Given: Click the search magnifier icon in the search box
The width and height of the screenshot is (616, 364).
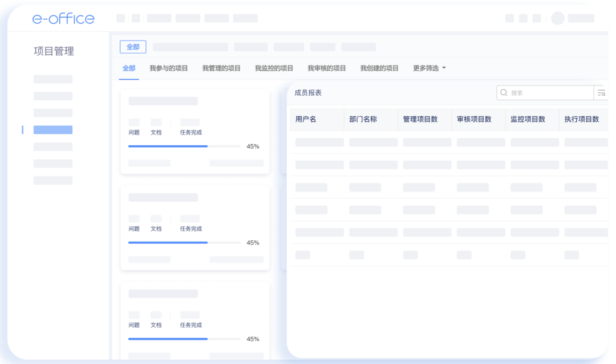Looking at the screenshot, I should click(504, 92).
